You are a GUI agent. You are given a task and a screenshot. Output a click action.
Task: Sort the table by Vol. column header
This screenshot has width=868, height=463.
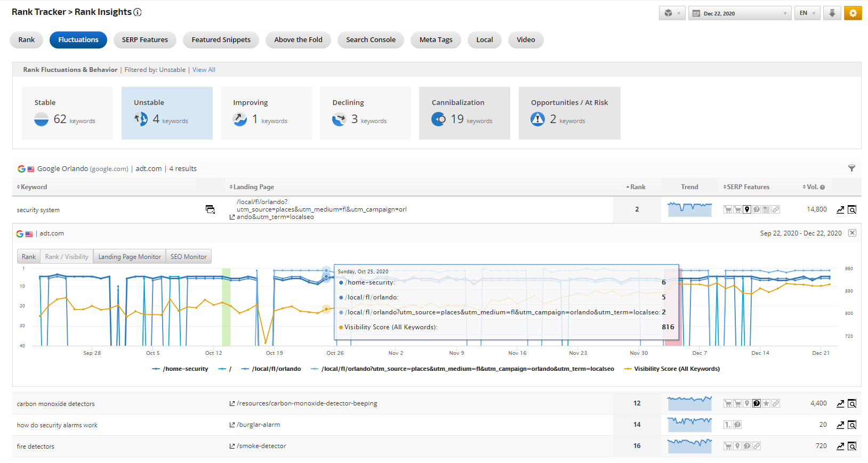coord(813,187)
